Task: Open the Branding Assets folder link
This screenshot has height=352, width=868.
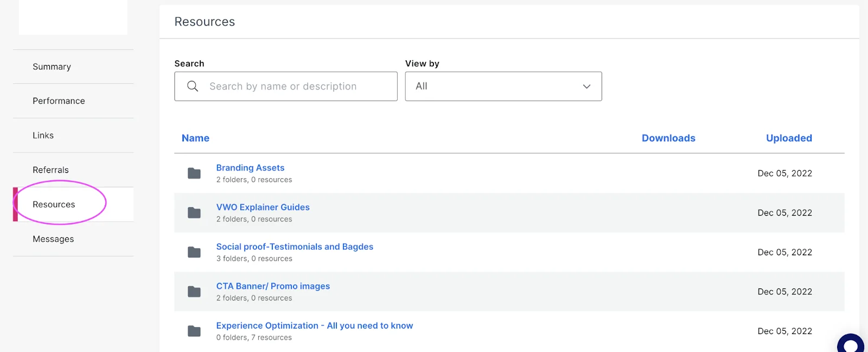Action: tap(250, 168)
